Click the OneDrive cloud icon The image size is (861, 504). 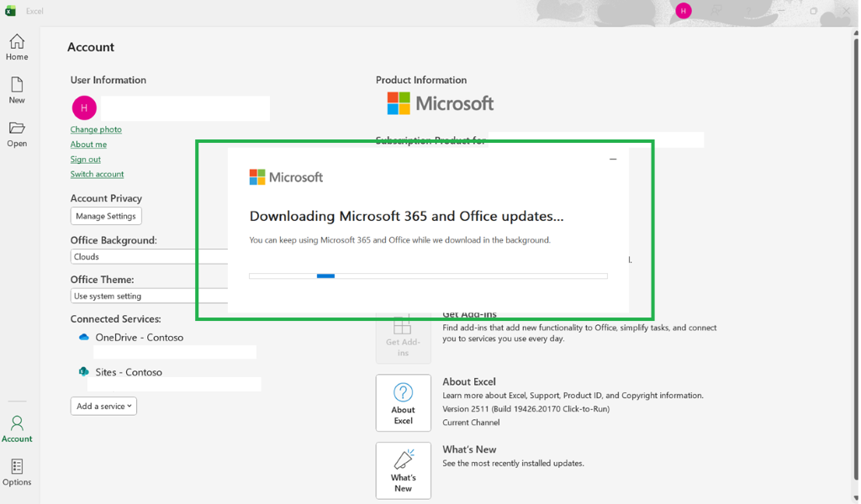click(84, 338)
